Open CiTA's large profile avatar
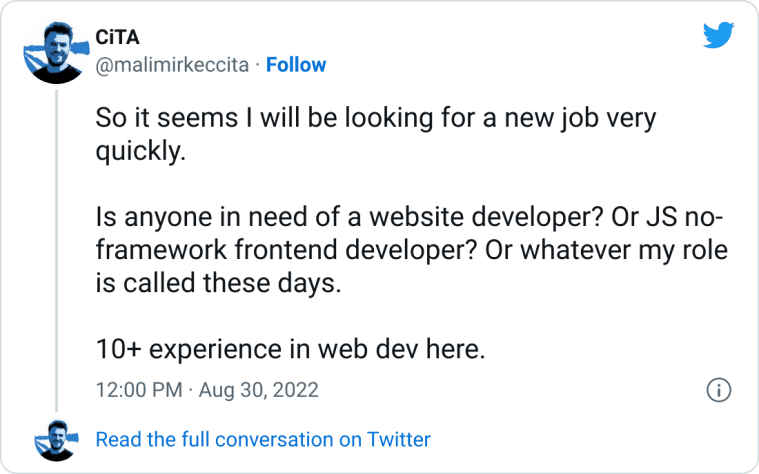759x474 pixels. tap(56, 53)
